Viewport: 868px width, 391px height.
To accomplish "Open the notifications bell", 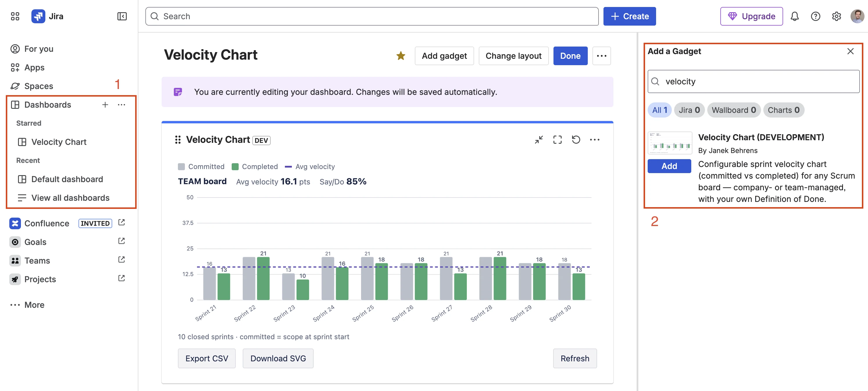I will [x=794, y=16].
